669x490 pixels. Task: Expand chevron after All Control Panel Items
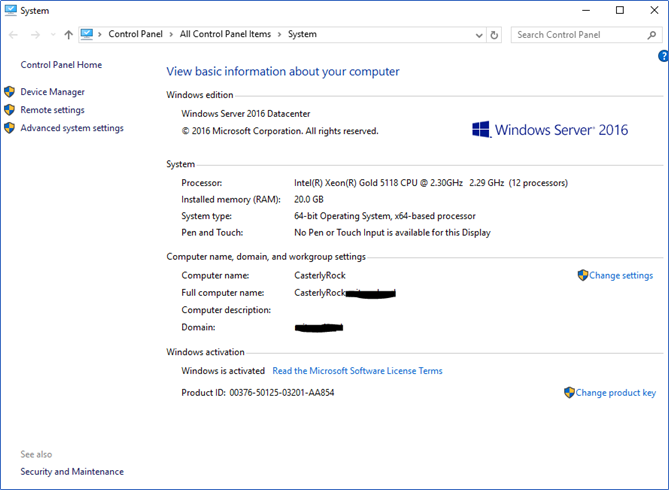pos(279,35)
